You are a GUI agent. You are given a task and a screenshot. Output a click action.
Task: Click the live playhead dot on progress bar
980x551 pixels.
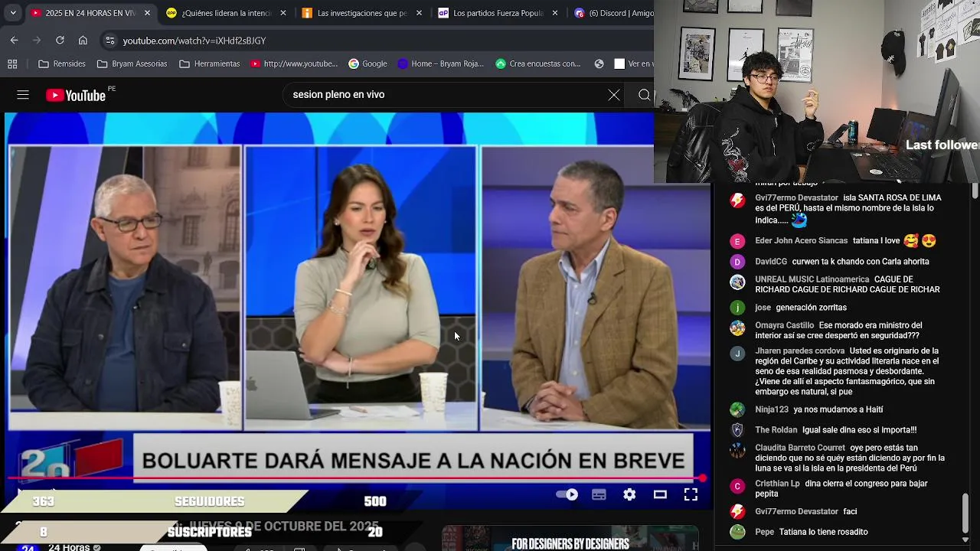702,478
